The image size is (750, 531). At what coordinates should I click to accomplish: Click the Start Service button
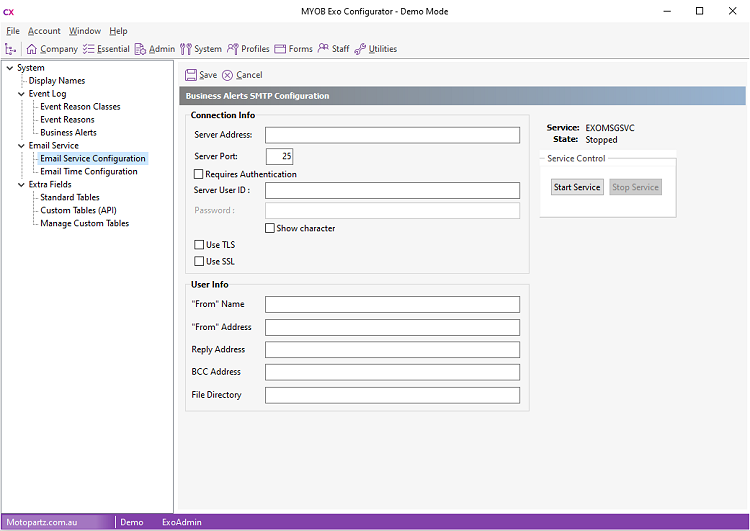577,187
